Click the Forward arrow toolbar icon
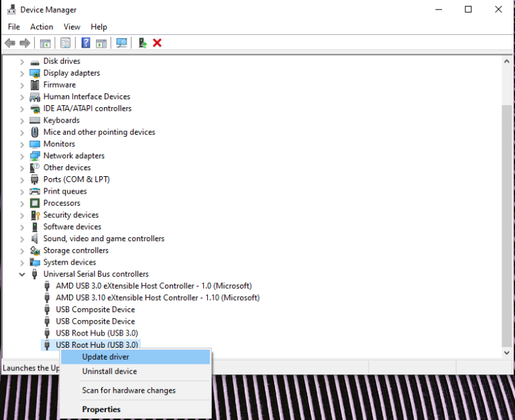The image size is (515, 420). click(x=25, y=43)
